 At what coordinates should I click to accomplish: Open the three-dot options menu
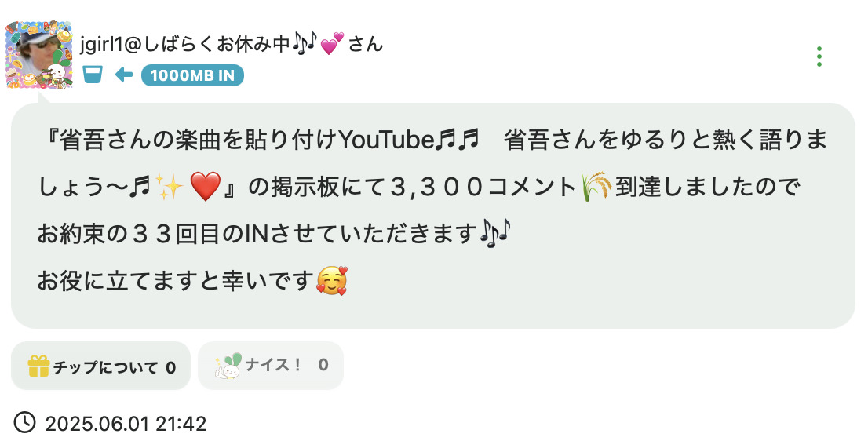click(x=819, y=56)
